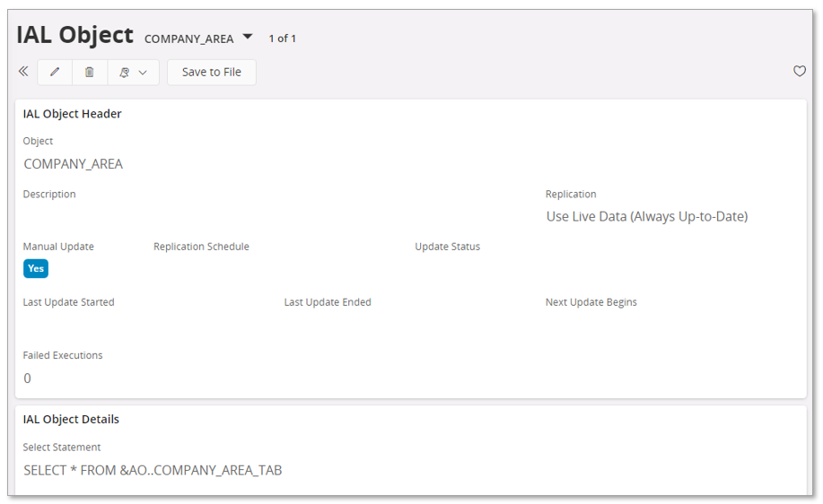Click the subscription bell icon
This screenshot has height=504, width=823.
click(x=125, y=73)
